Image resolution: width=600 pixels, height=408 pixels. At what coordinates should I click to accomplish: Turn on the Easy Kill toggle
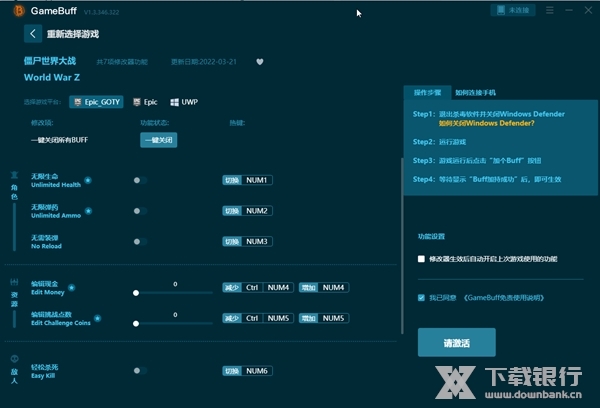tap(139, 371)
